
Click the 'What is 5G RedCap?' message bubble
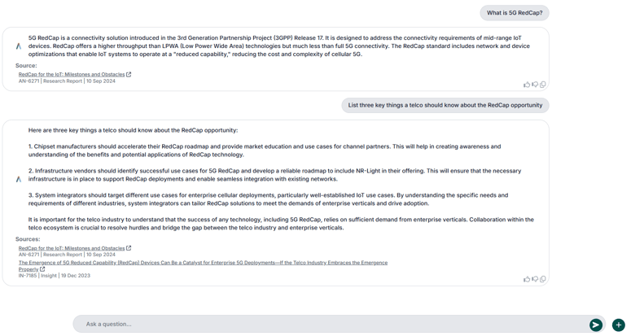[x=515, y=13]
